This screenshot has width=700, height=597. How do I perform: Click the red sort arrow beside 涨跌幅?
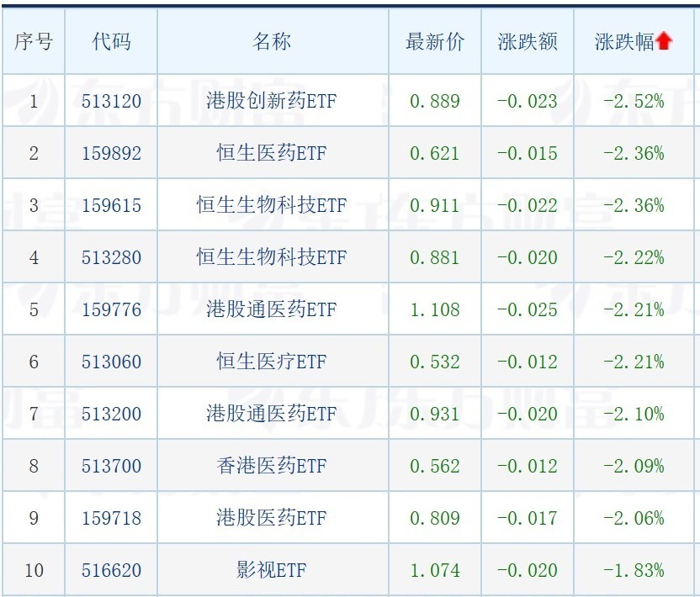(665, 41)
